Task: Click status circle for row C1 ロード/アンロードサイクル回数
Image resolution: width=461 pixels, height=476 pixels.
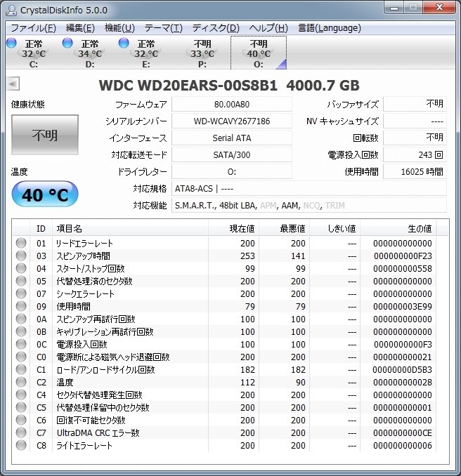Action: (x=21, y=369)
